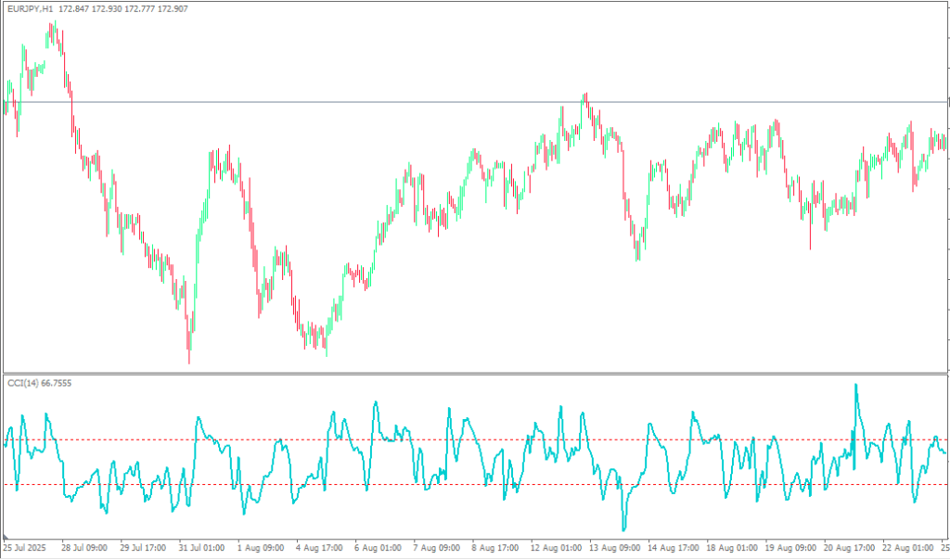This screenshot has width=950, height=560.
Task: Click the CCI(14) indicator label
Action: click(38, 382)
